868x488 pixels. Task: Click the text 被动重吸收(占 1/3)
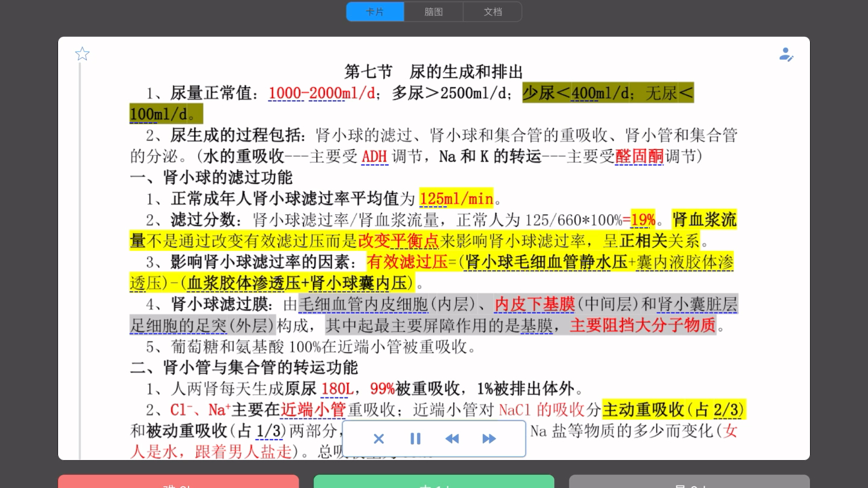coord(216,431)
